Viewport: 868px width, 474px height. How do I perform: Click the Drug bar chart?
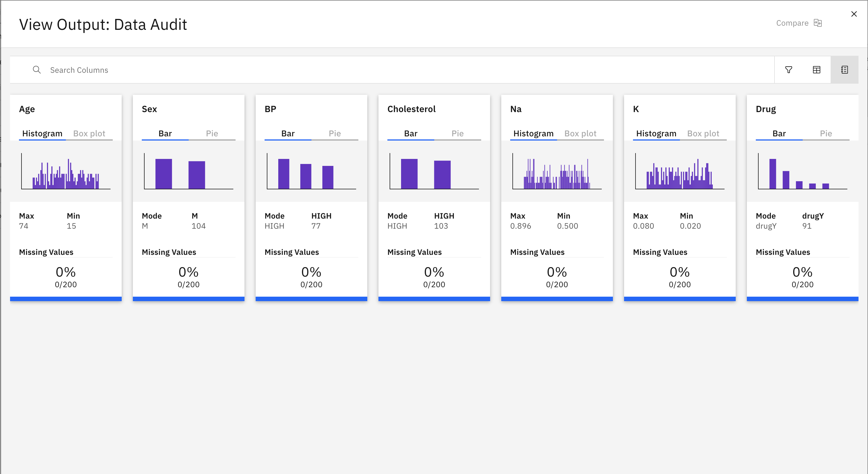tap(802, 171)
